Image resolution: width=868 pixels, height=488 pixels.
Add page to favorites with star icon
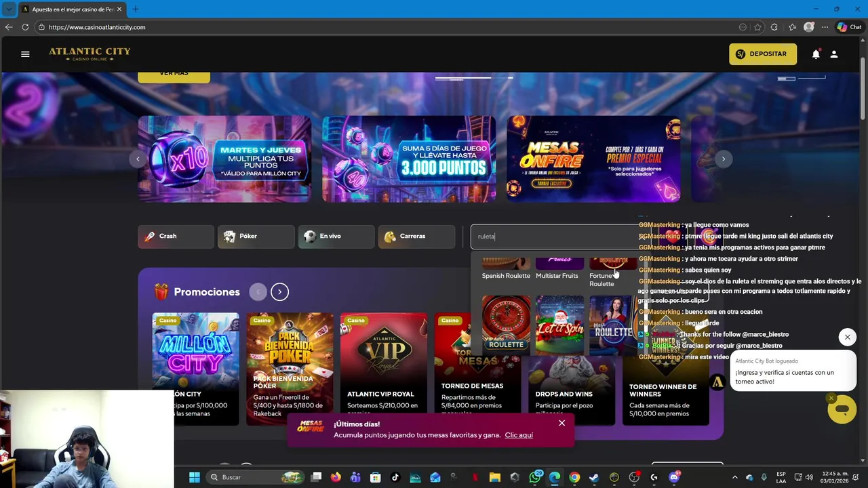(x=757, y=27)
